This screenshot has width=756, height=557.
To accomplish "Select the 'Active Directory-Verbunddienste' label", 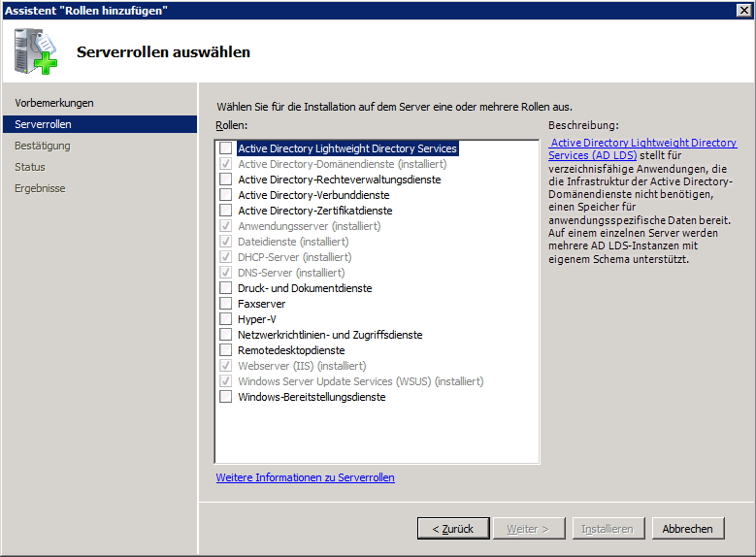I will point(313,195).
